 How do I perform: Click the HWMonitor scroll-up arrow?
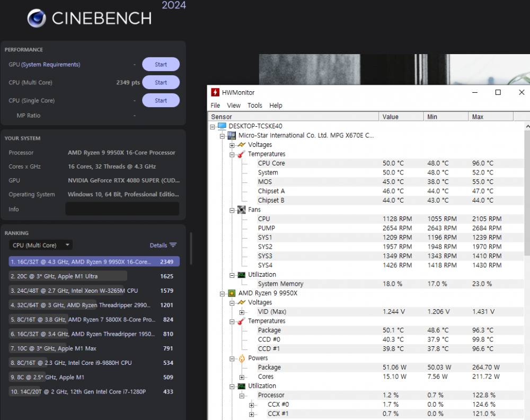[527, 126]
